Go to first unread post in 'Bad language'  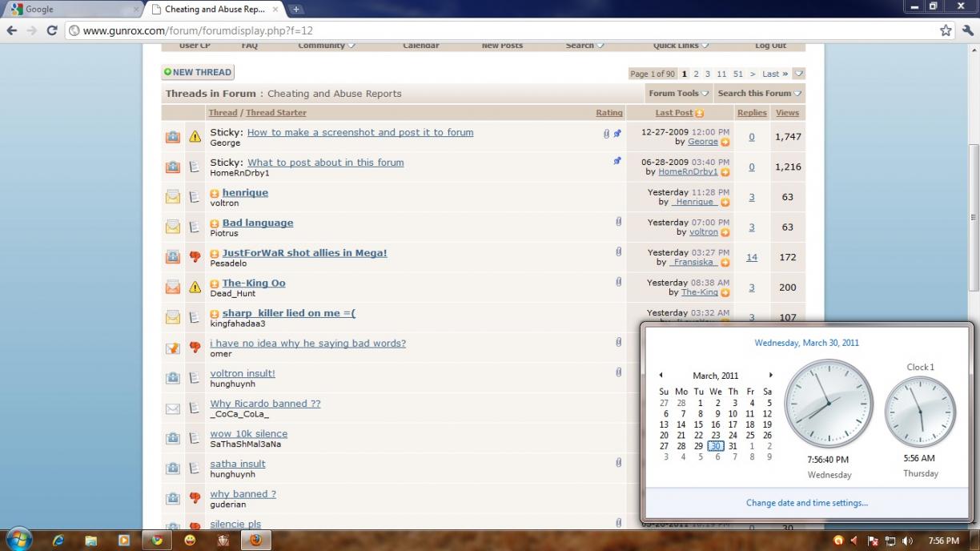[x=215, y=223]
